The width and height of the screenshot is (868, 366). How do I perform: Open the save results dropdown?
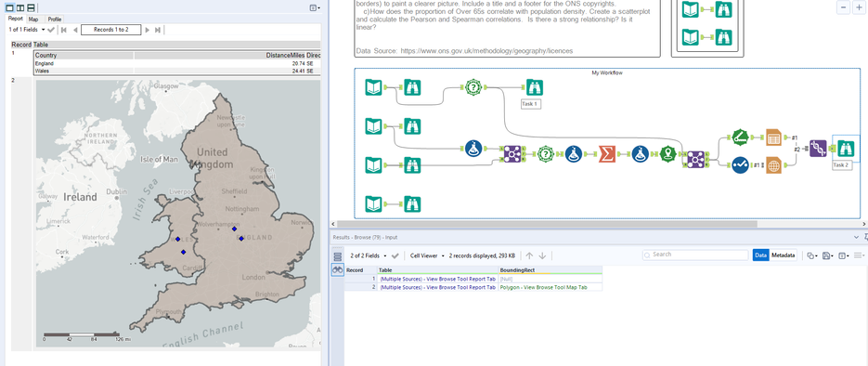[x=827, y=255]
